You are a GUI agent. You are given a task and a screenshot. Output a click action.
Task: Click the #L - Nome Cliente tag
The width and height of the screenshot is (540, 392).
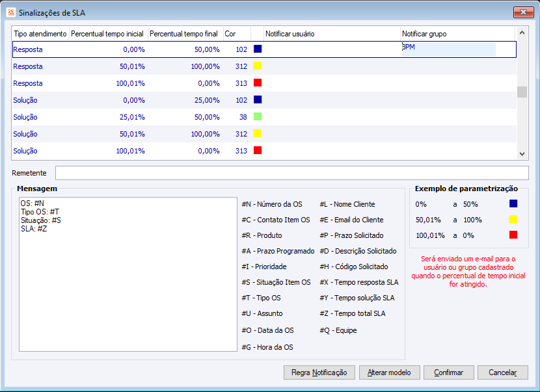click(x=347, y=204)
